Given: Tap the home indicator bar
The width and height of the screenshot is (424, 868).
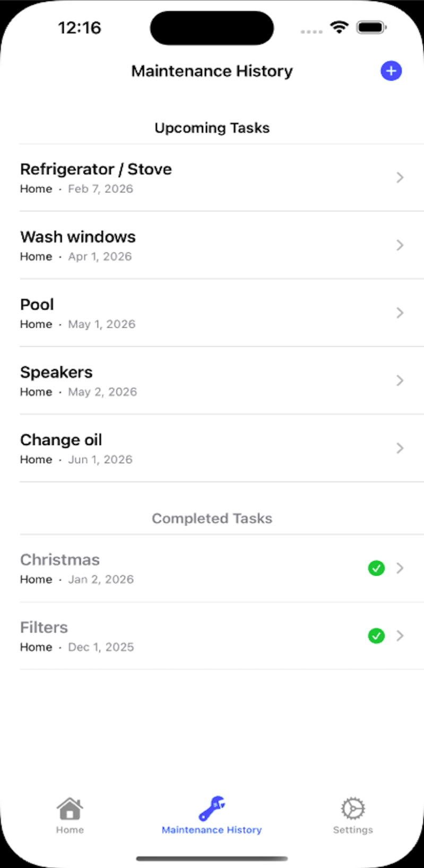Looking at the screenshot, I should 212,858.
